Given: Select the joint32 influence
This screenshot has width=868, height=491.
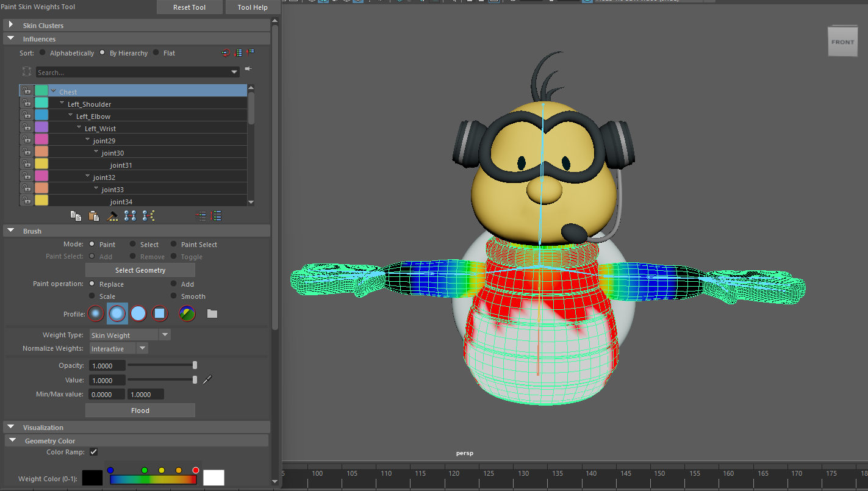Looking at the screenshot, I should (x=104, y=177).
